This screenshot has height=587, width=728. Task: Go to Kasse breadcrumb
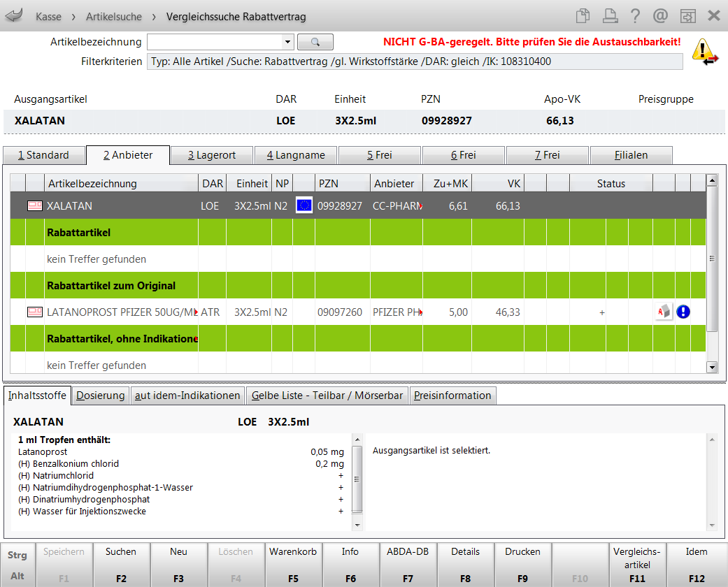coord(48,17)
